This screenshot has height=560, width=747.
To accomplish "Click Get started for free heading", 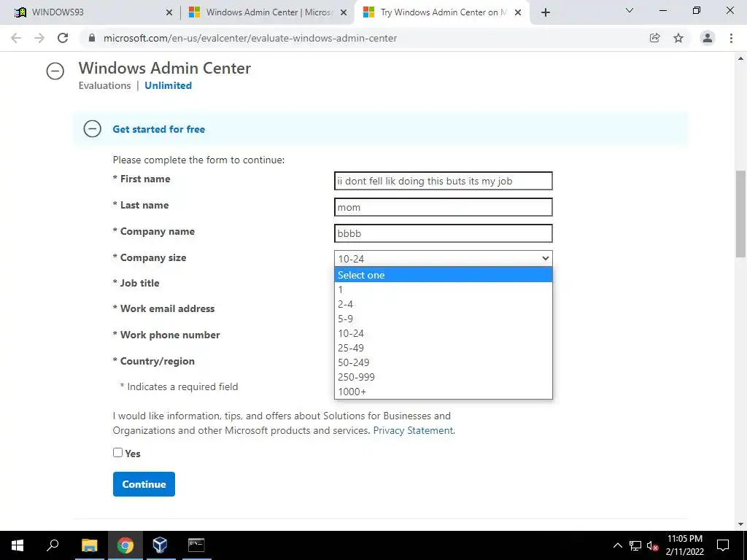I will tap(158, 129).
